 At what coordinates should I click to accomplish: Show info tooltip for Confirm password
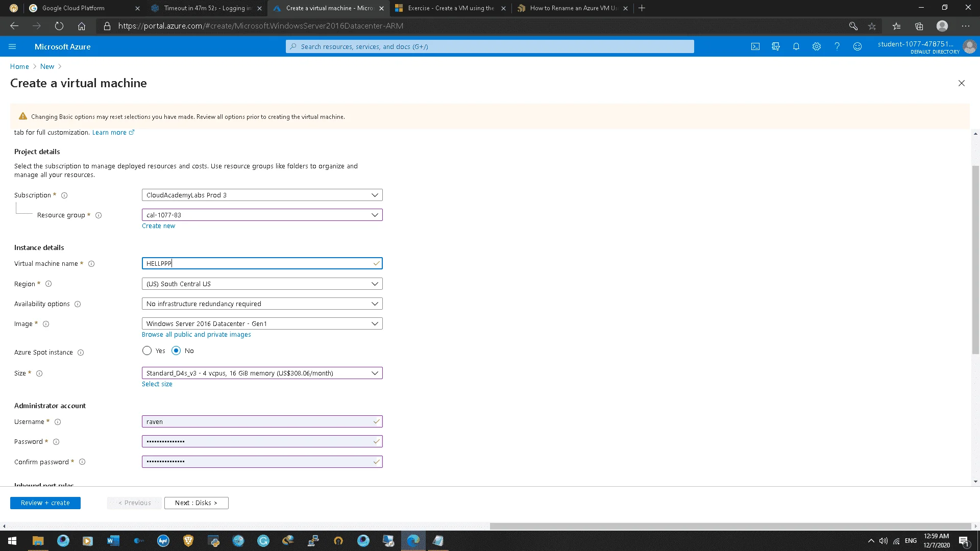click(82, 462)
